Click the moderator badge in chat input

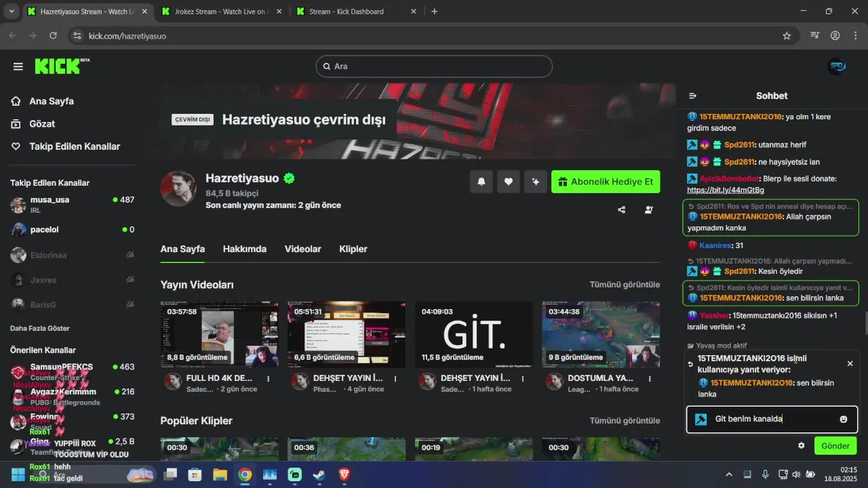point(701,420)
